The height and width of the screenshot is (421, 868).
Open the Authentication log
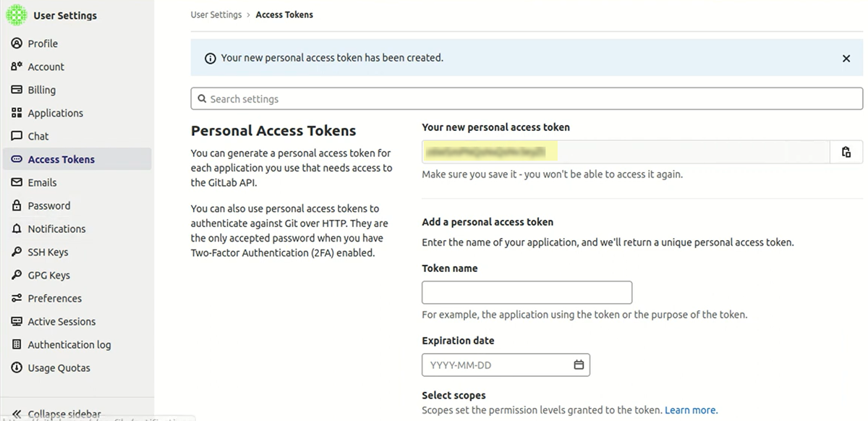69,344
